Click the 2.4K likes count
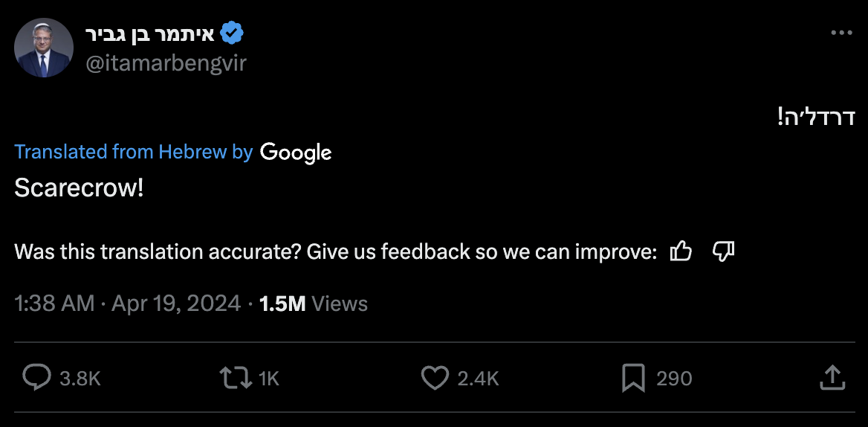The image size is (868, 427). click(478, 379)
